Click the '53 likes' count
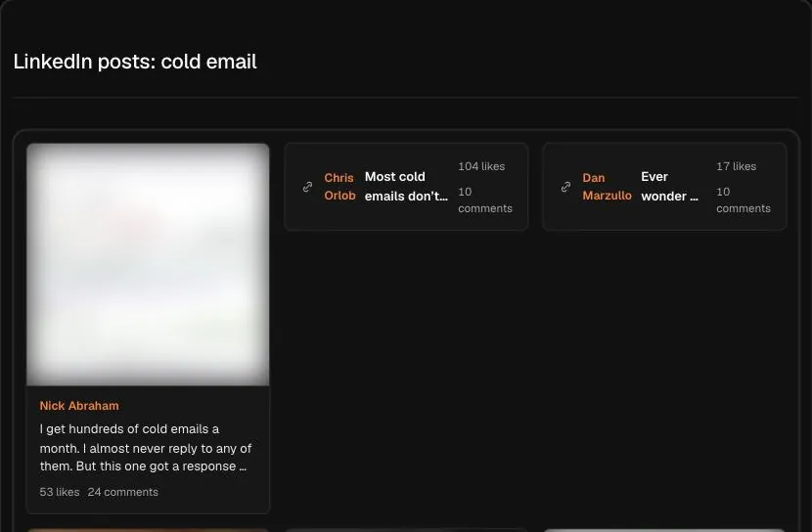 point(60,492)
